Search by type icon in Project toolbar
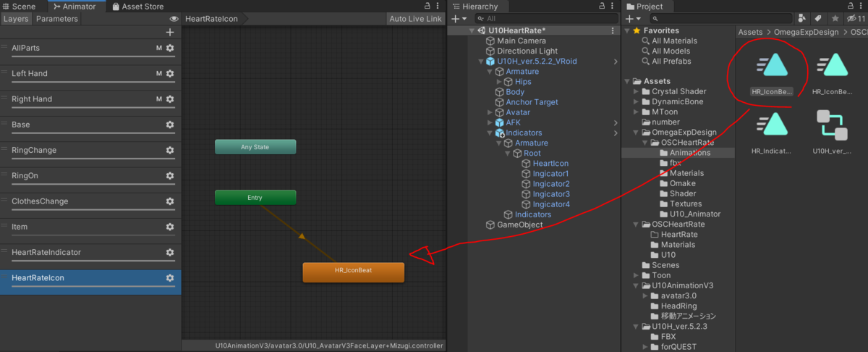Image resolution: width=868 pixels, height=352 pixels. tap(801, 19)
